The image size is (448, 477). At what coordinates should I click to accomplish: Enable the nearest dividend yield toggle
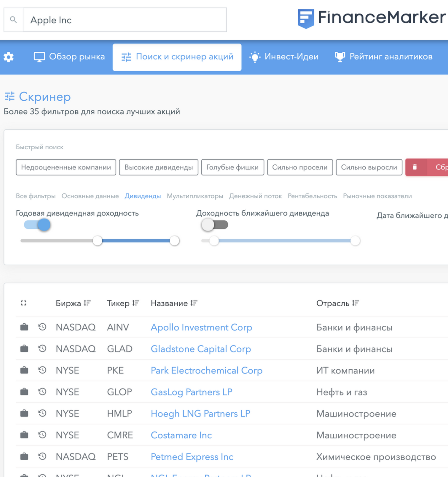(x=215, y=225)
